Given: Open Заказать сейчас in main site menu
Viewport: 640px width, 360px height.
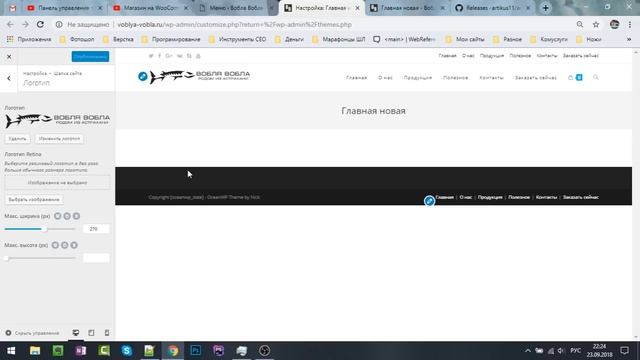Looking at the screenshot, I should pos(536,78).
